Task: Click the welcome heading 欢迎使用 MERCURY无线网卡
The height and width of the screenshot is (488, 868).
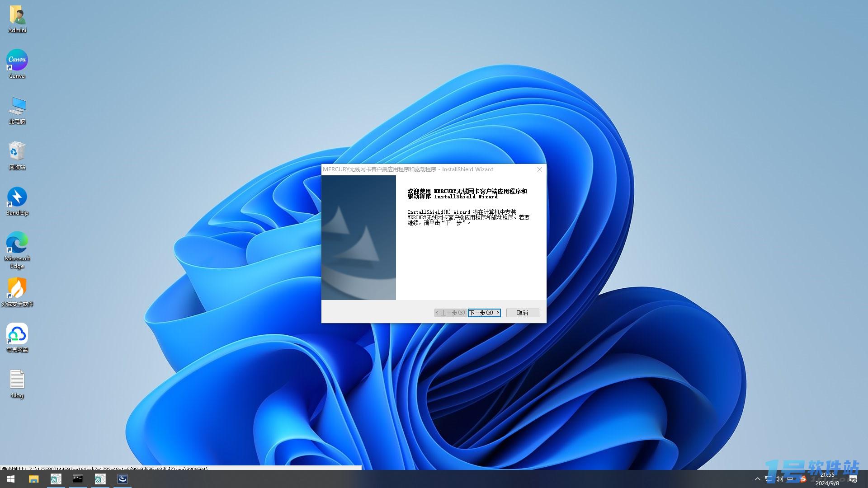Action: tap(467, 194)
